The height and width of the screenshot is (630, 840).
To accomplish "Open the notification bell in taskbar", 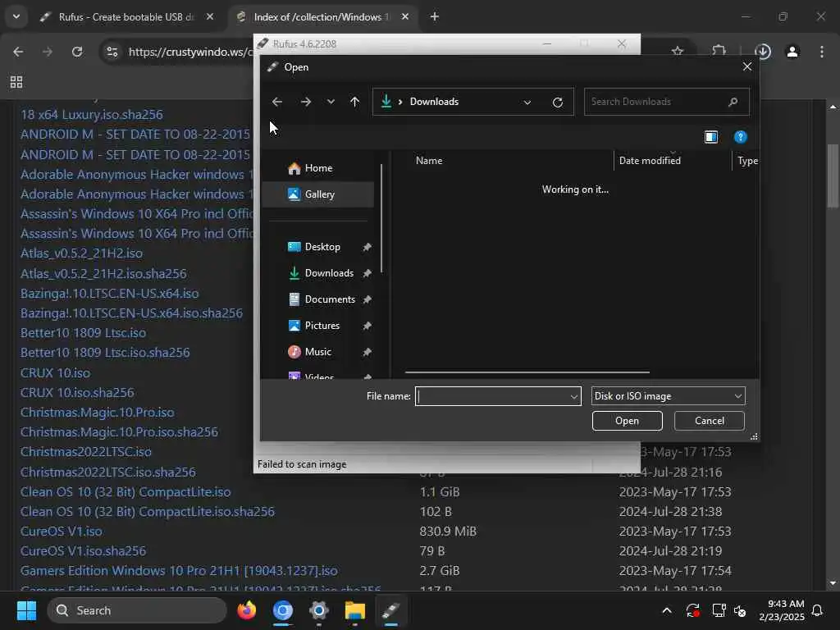I will [x=818, y=610].
